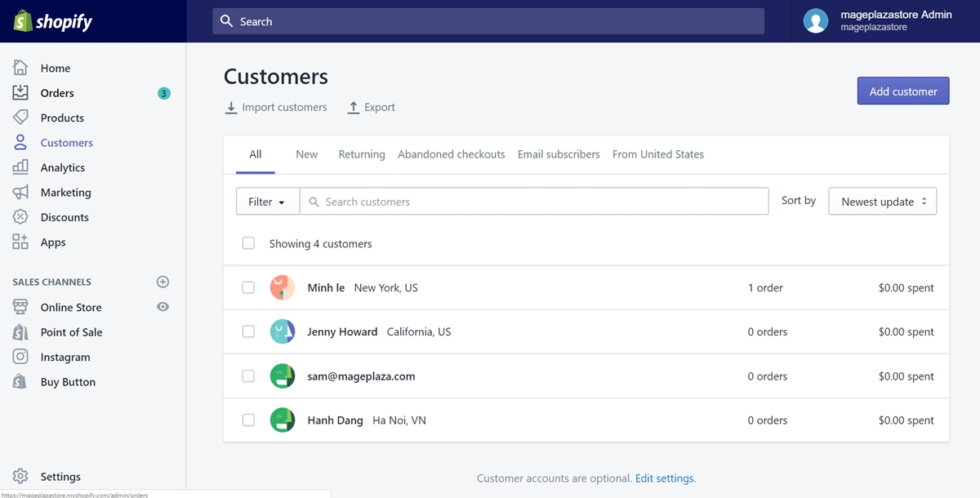Check the box for Hanh Dang
This screenshot has height=498, width=980.
tap(248, 420)
